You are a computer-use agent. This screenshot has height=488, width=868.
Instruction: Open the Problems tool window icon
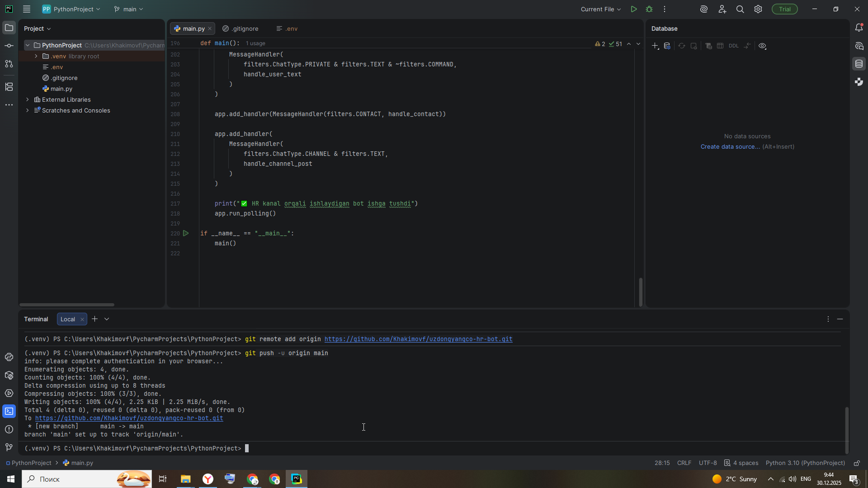(x=9, y=429)
